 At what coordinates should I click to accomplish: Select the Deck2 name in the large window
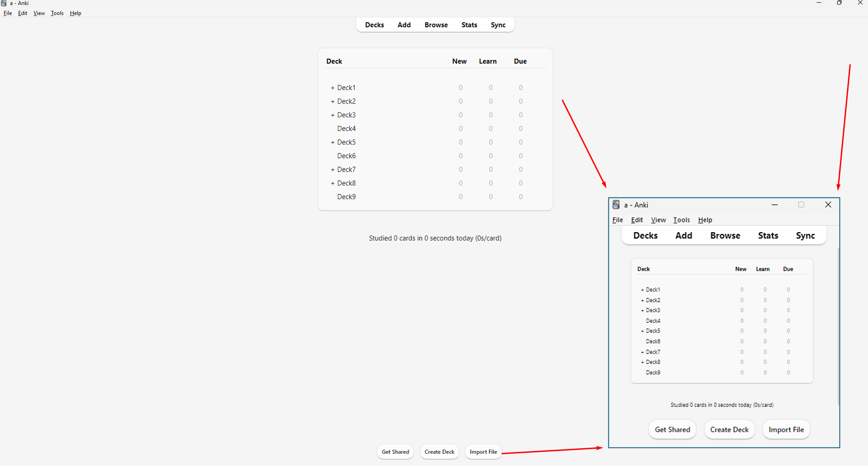pyautogui.click(x=346, y=101)
